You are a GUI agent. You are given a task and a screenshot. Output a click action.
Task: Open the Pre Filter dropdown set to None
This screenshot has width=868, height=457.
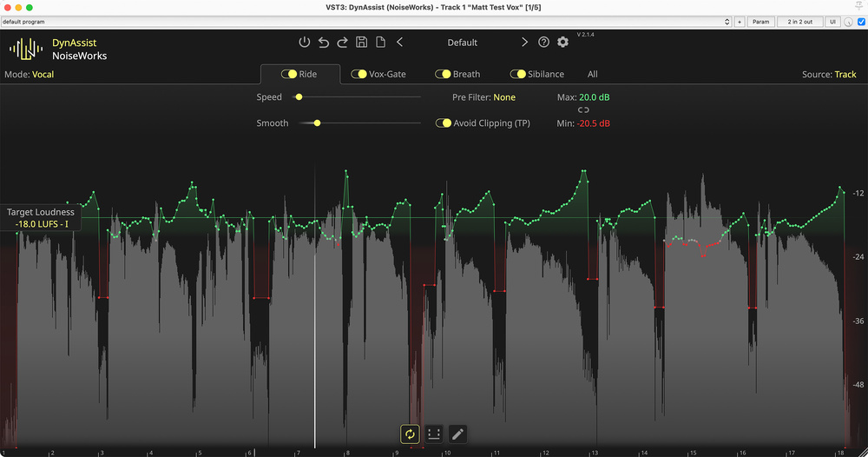[503, 97]
